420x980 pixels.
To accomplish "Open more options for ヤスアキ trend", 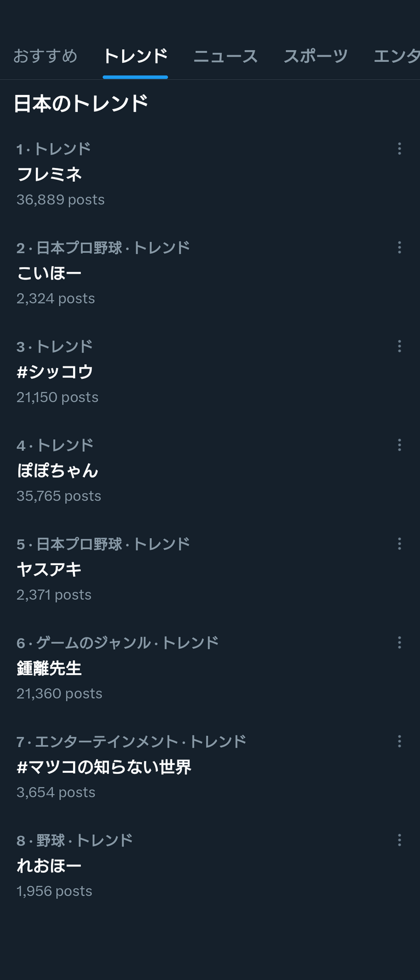I will 399,544.
